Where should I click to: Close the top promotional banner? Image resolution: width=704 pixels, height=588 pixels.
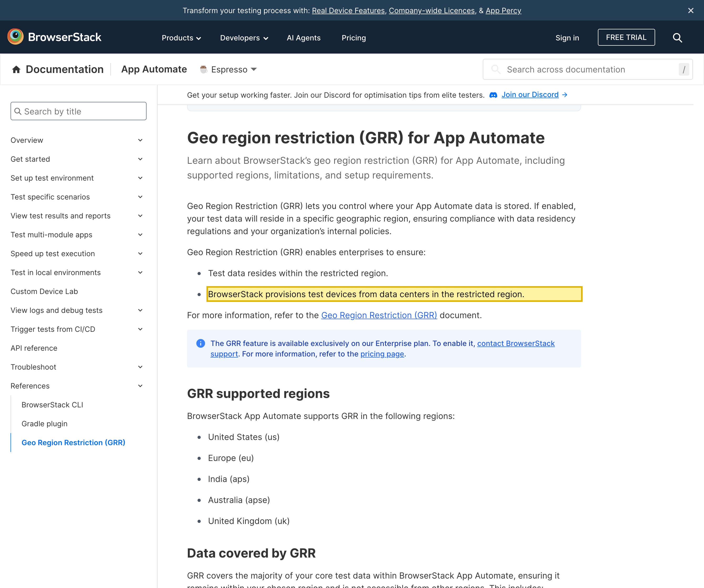point(691,10)
